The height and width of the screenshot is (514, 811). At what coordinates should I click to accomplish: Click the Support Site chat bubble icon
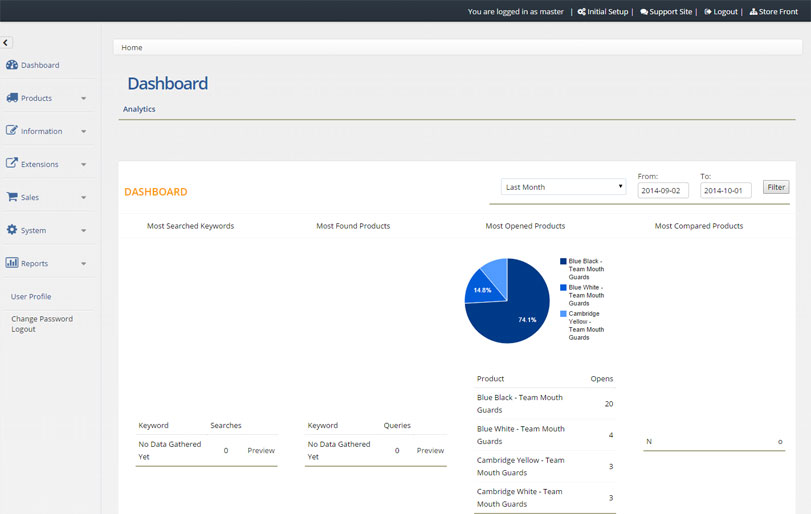coord(644,12)
